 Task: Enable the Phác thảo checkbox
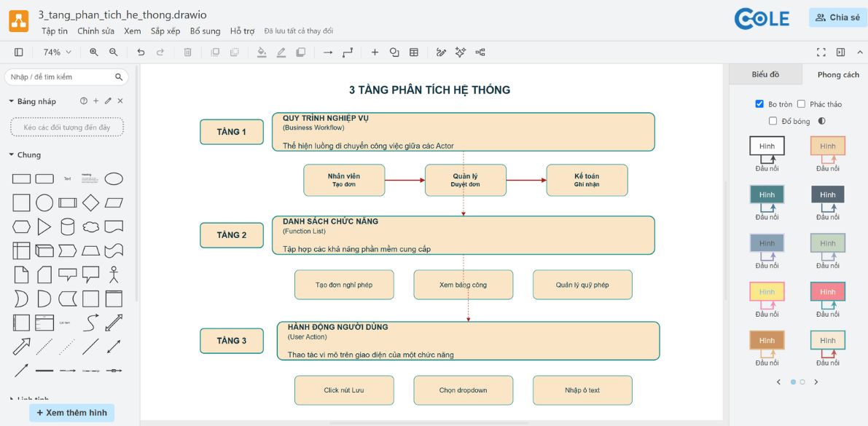pos(801,104)
